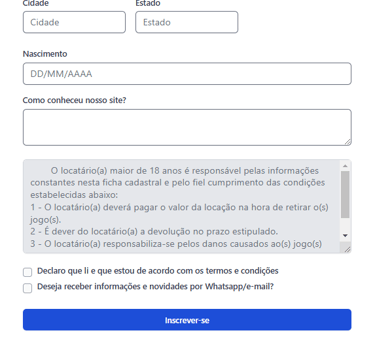This screenshot has height=363, width=375.
Task: Click the Cidade input field
Action: [74, 22]
